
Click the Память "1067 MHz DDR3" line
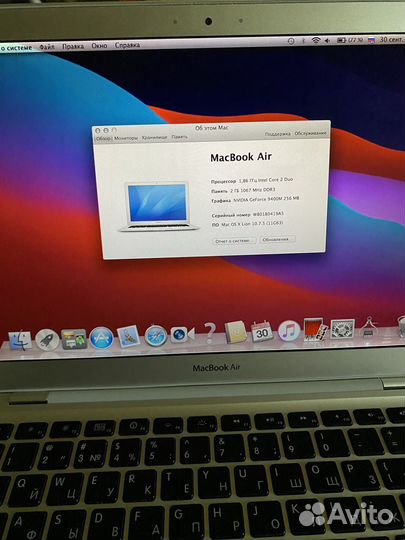243,190
